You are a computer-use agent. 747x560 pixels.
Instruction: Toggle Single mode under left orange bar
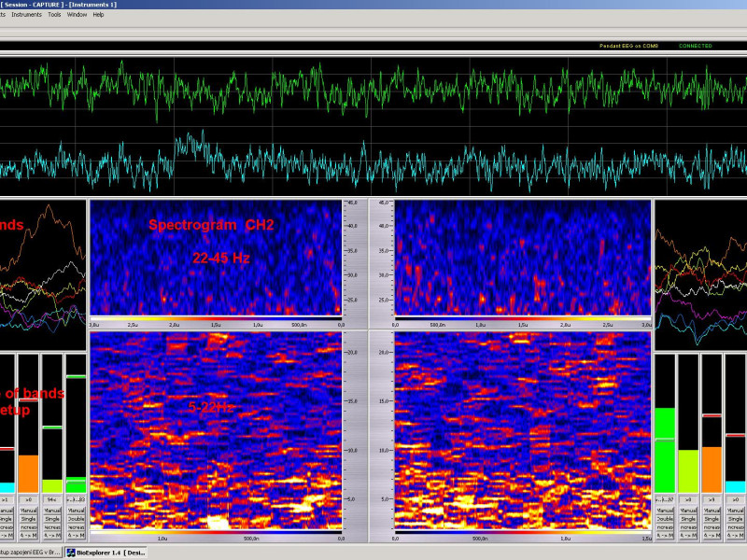coord(28,519)
